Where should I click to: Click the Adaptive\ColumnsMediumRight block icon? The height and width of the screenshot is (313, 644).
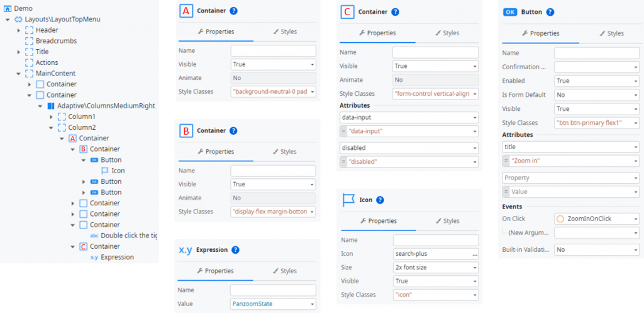51,106
